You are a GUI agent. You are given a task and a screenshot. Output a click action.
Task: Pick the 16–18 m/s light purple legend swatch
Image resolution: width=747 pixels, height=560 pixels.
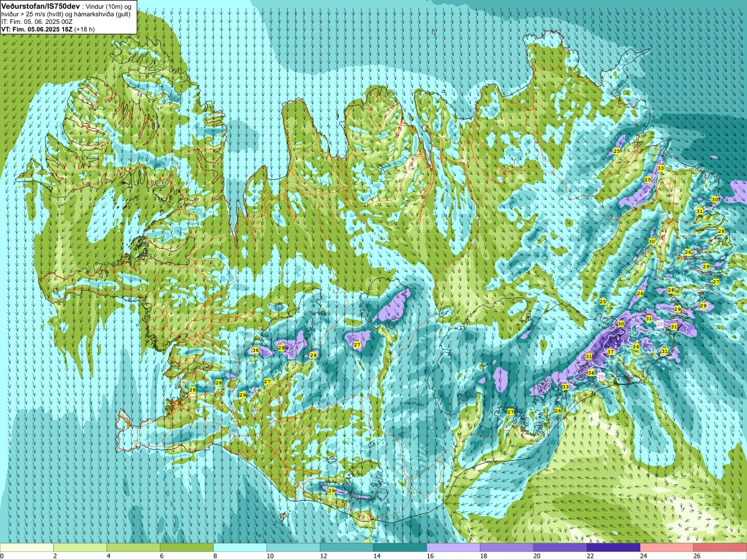pyautogui.click(x=453, y=548)
